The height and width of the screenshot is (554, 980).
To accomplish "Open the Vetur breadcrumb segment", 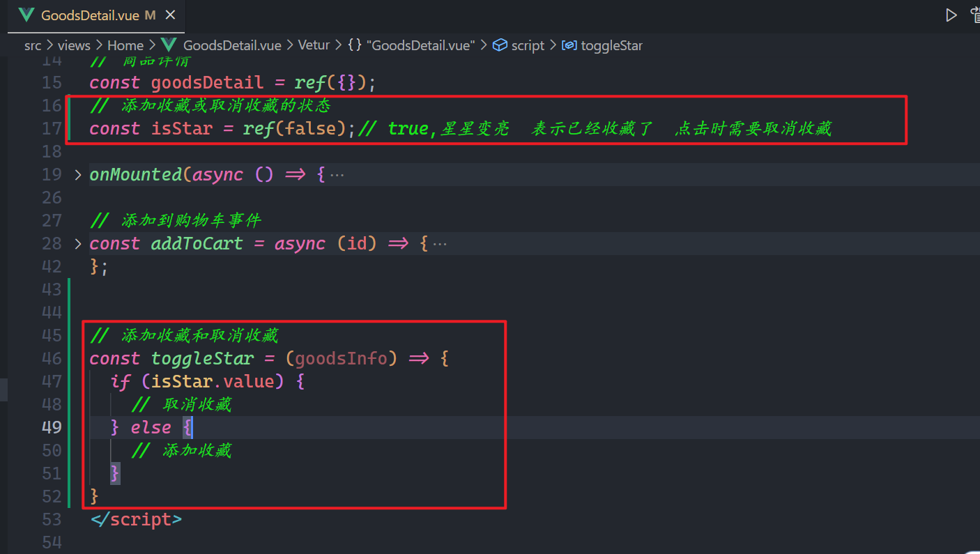I will pyautogui.click(x=314, y=45).
